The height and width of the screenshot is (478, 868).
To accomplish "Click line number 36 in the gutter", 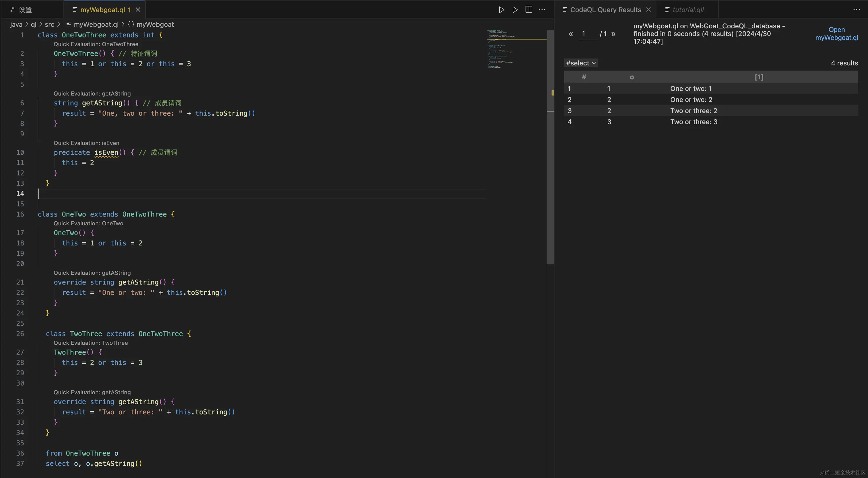I will coord(20,453).
